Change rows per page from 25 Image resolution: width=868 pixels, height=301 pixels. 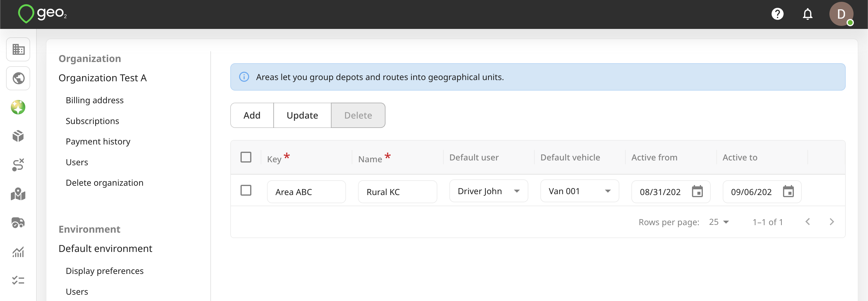719,222
